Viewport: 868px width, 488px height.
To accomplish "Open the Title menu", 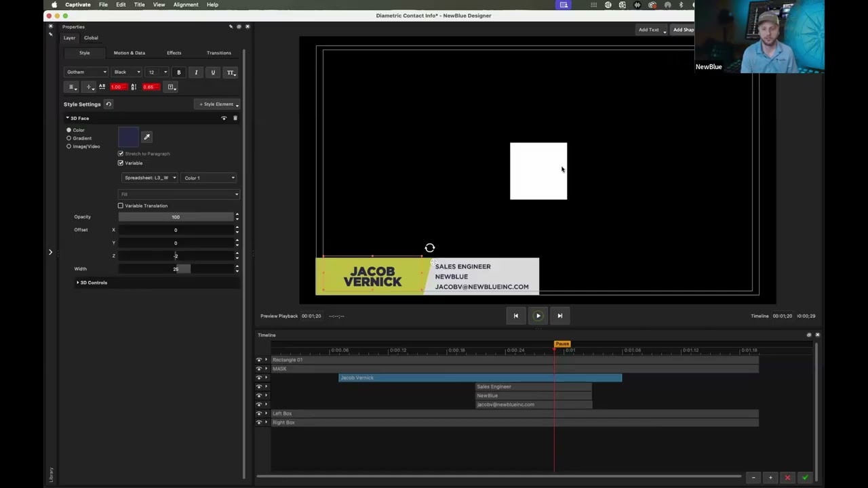I will 139,5.
